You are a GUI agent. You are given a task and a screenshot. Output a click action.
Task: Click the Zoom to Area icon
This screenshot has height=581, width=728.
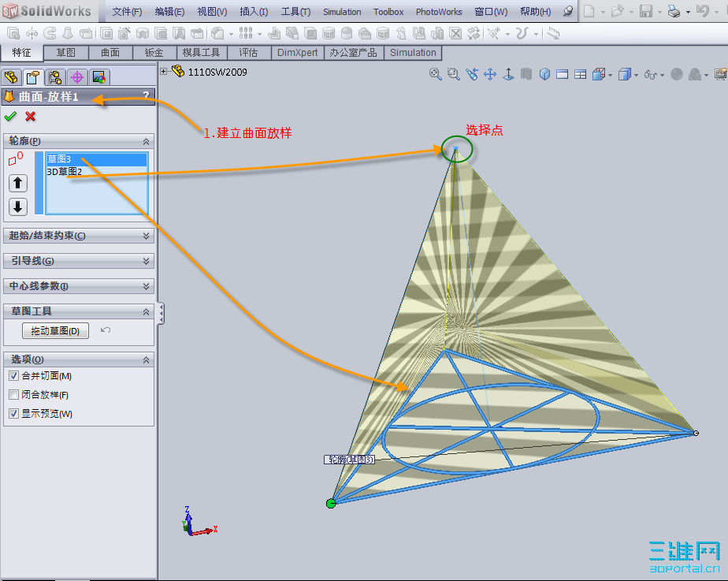(454, 74)
